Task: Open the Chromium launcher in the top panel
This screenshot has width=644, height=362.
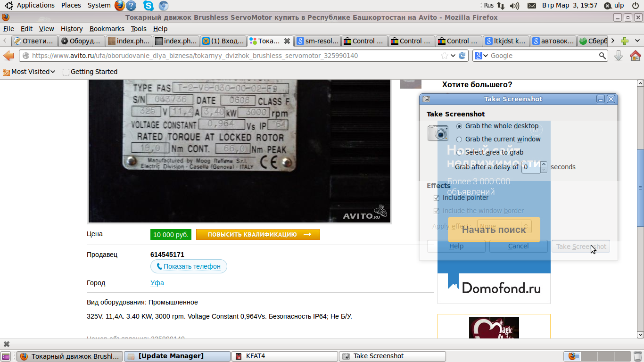Action: [x=164, y=6]
